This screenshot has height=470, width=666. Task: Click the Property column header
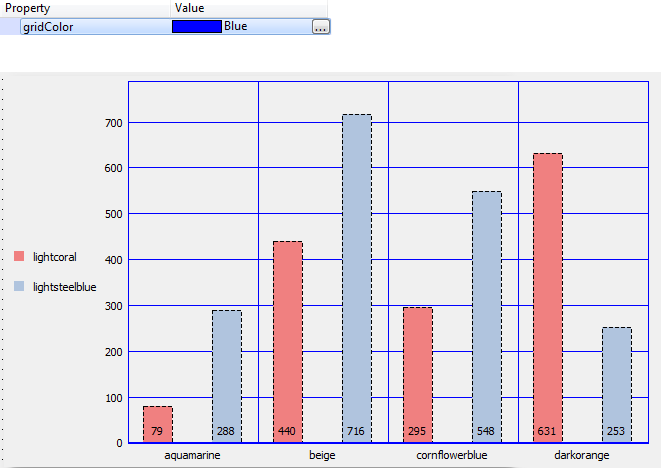28,8
